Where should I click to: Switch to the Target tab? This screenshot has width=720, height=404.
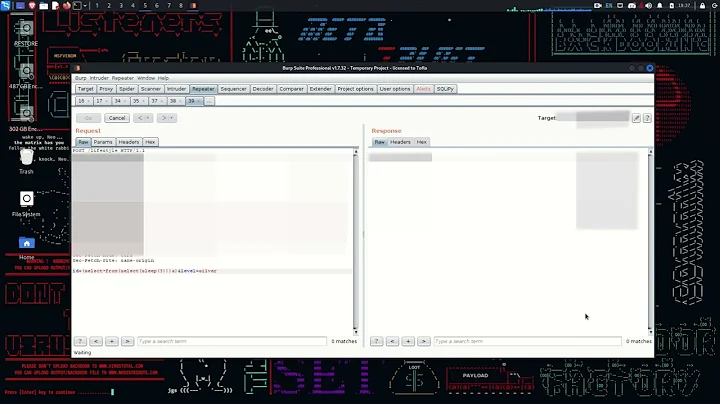[85, 89]
